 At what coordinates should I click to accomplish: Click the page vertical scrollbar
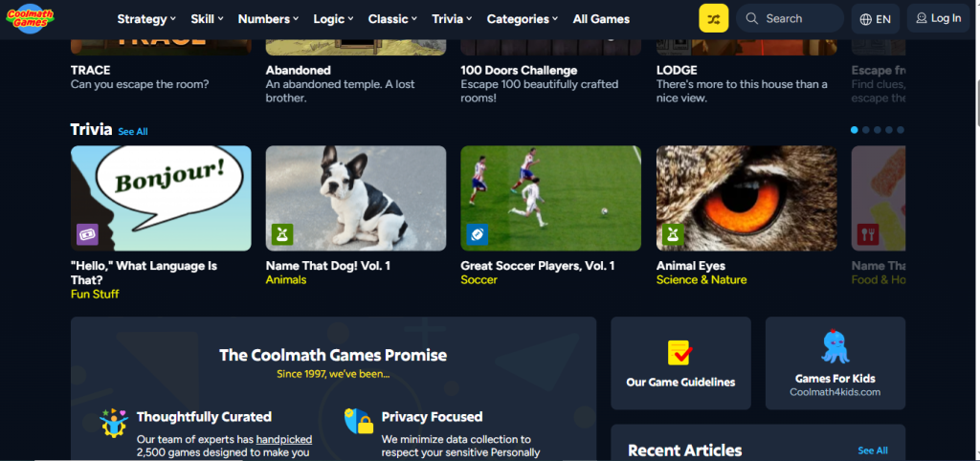(975, 230)
